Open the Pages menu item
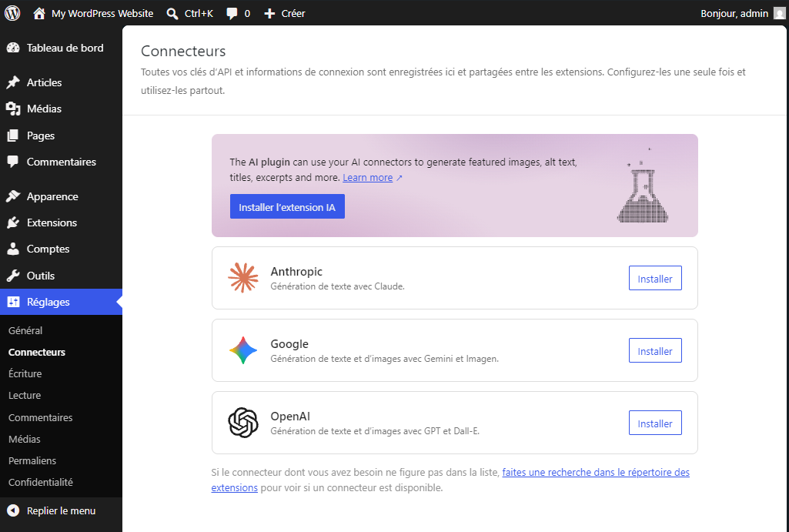Image resolution: width=789 pixels, height=532 pixels. (61, 136)
